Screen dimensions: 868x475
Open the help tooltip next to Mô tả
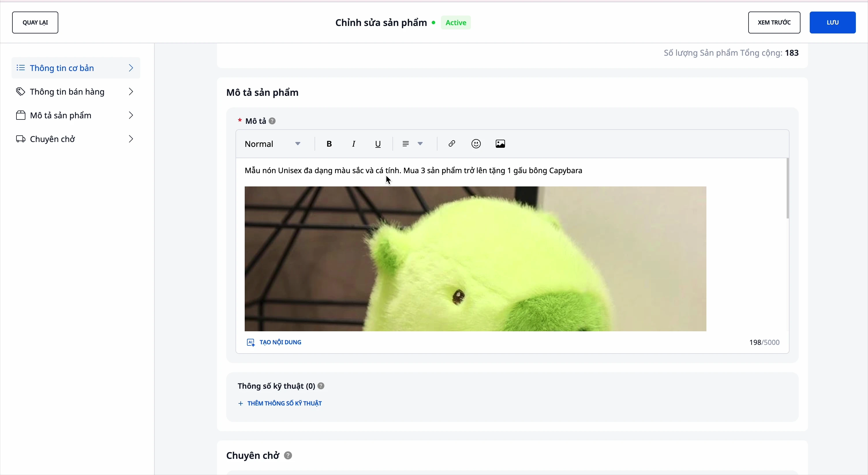(x=272, y=121)
